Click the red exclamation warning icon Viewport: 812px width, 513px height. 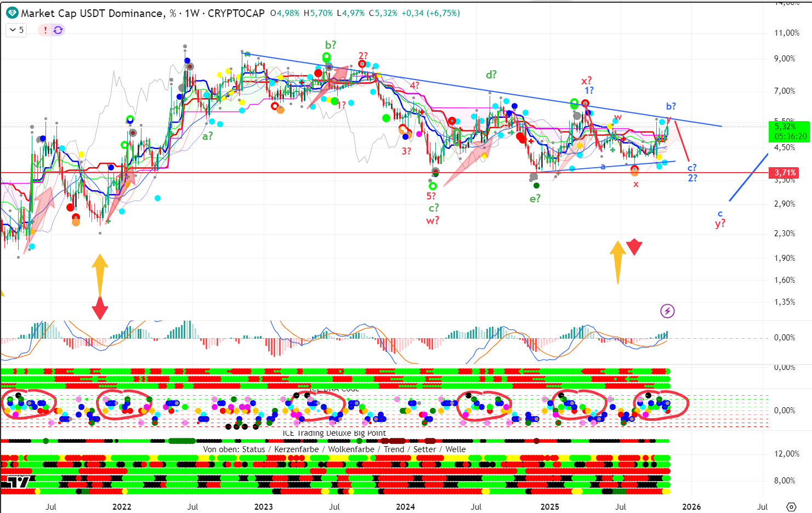coord(46,30)
